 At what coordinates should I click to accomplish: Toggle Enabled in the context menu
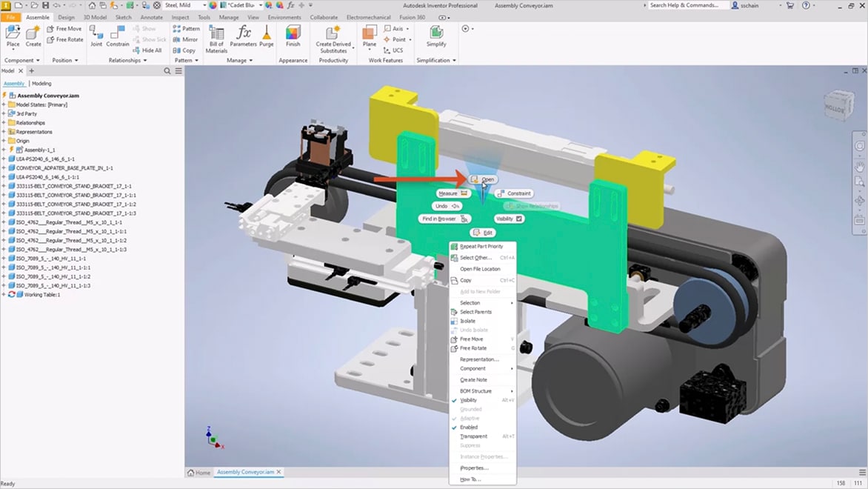469,428
